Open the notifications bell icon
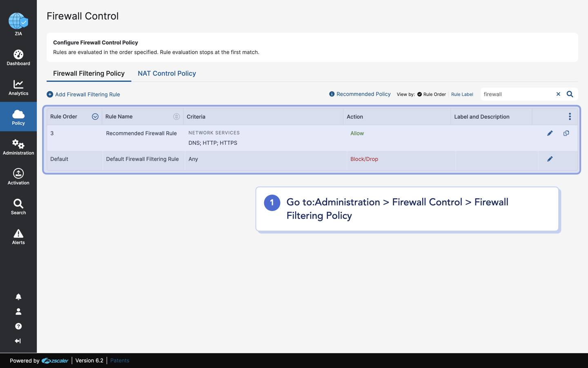 click(18, 296)
